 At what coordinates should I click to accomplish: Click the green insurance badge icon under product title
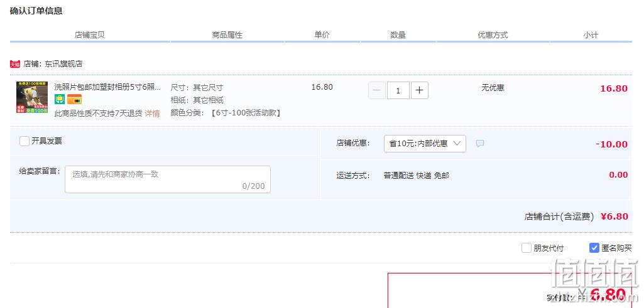click(60, 99)
